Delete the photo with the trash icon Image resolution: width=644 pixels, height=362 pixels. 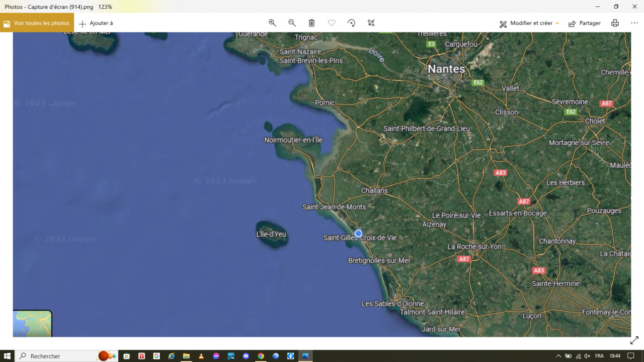pyautogui.click(x=312, y=23)
